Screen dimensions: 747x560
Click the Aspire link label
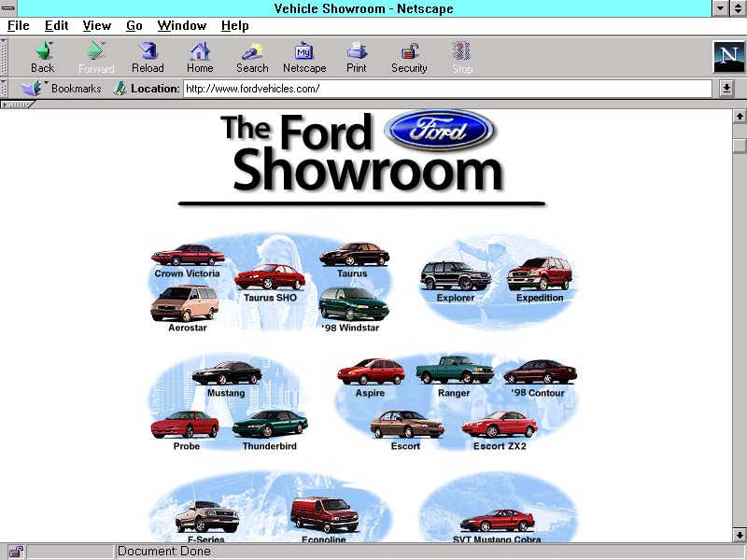pos(370,393)
